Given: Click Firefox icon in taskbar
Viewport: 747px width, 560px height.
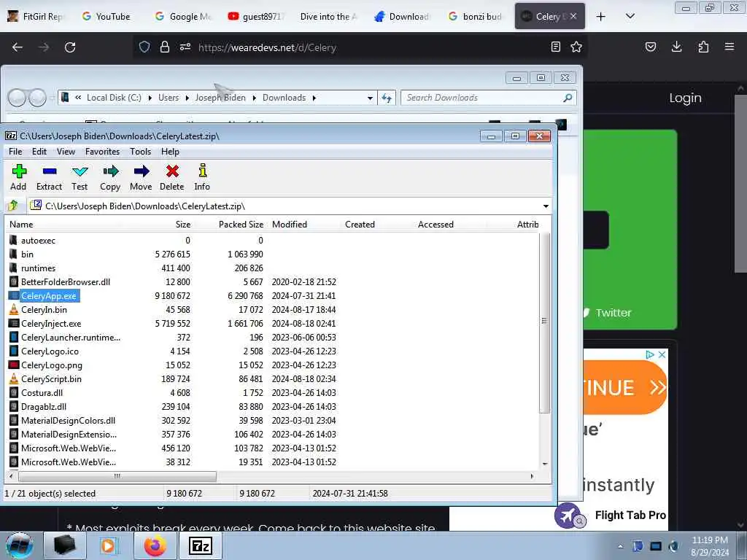Looking at the screenshot, I should tap(155, 545).
